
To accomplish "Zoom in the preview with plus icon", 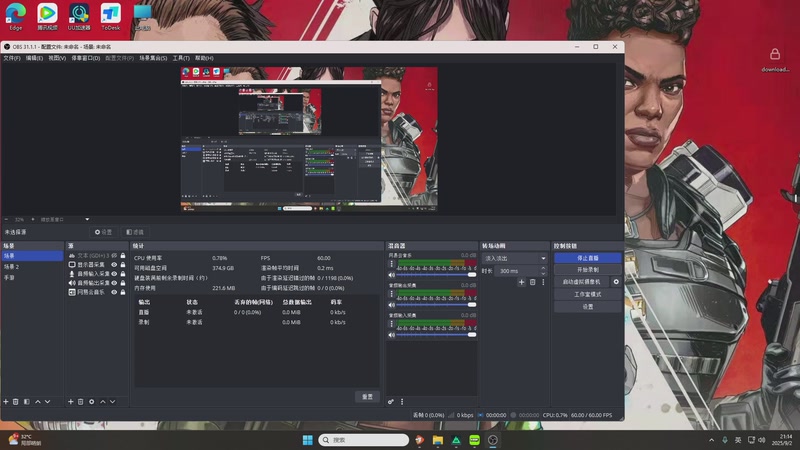I will (33, 219).
